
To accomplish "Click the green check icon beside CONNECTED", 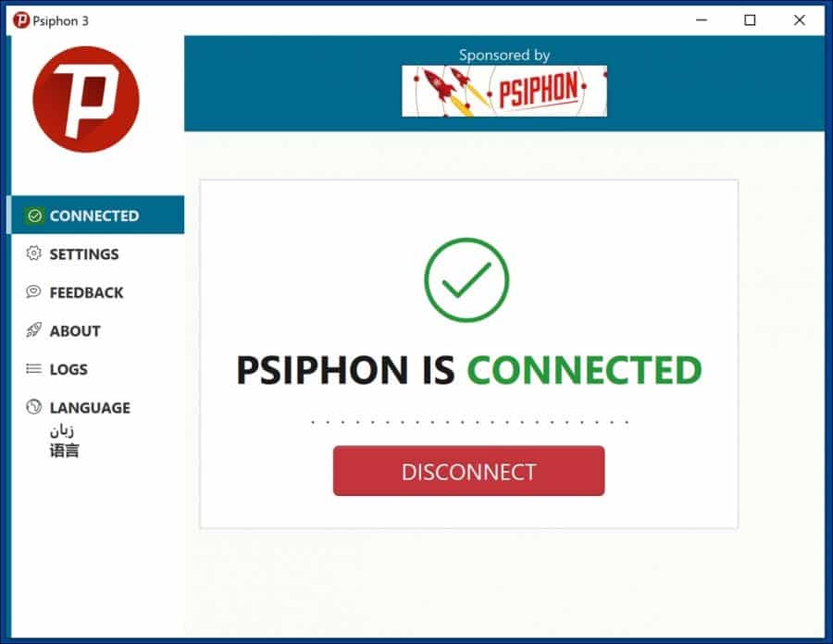I will pos(34,216).
